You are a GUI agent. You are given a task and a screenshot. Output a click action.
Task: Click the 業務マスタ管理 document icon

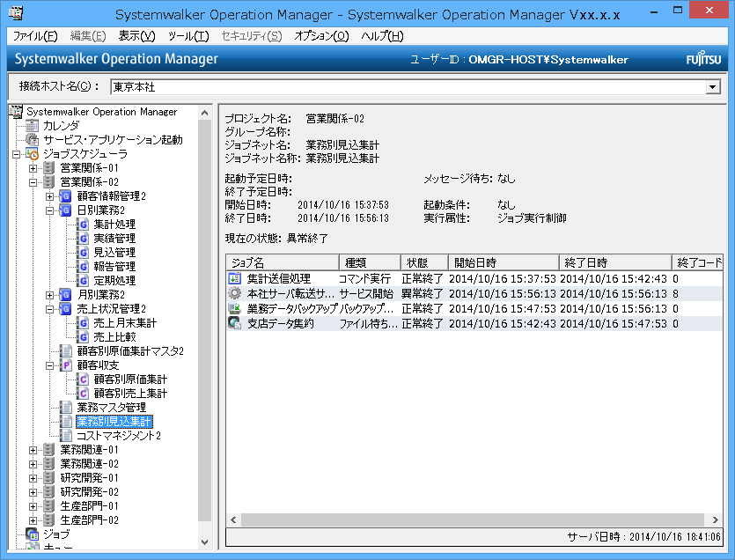(x=66, y=407)
